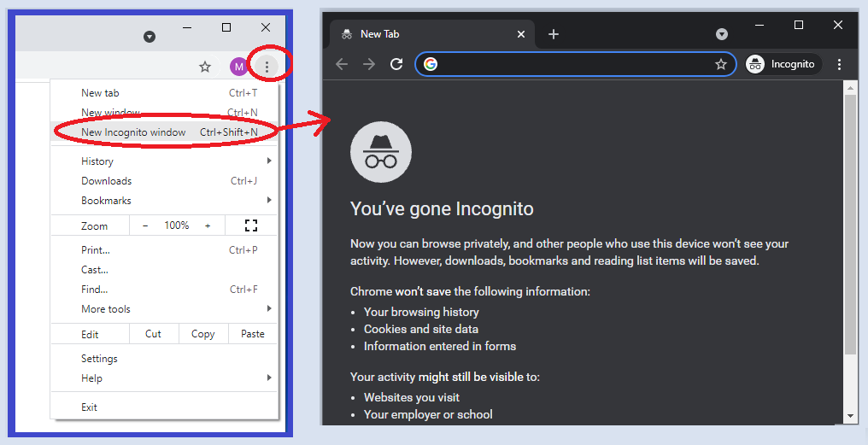Click "Your browsing history" bullet text
Image resolution: width=868 pixels, height=445 pixels.
(x=421, y=312)
